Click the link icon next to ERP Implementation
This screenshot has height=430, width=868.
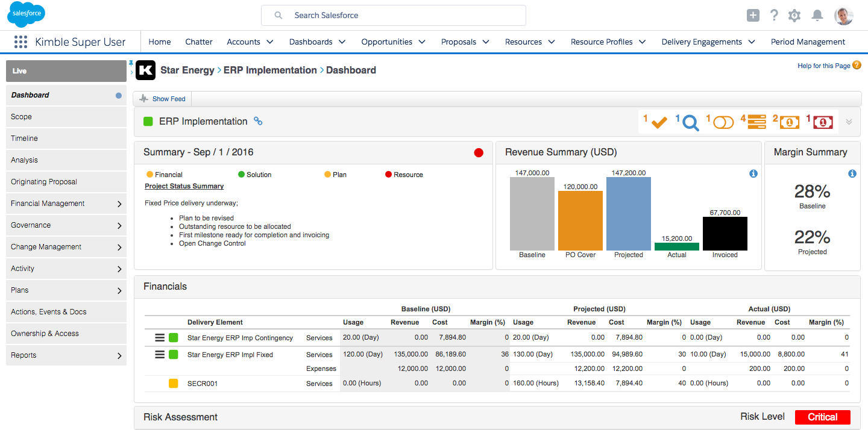[258, 121]
